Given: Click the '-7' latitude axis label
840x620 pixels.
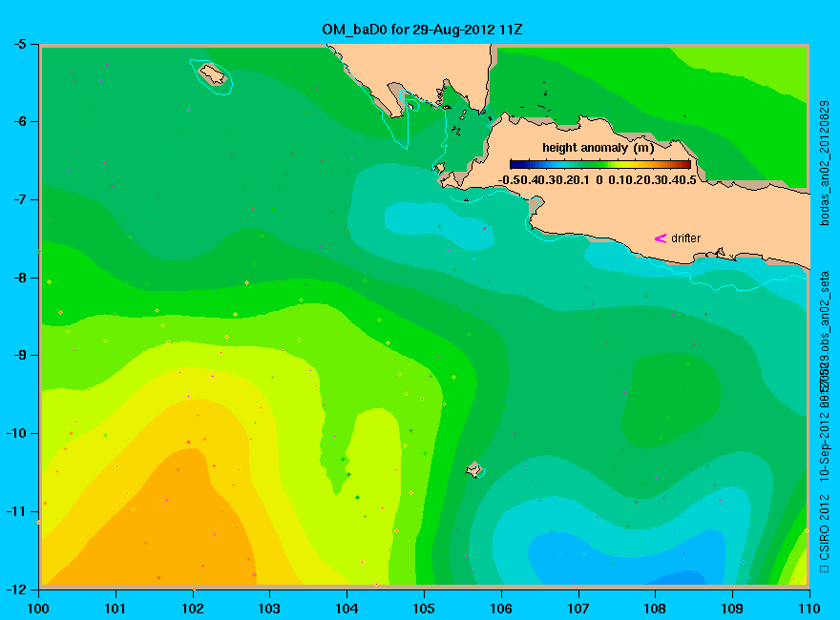Looking at the screenshot, I should click(x=19, y=199).
